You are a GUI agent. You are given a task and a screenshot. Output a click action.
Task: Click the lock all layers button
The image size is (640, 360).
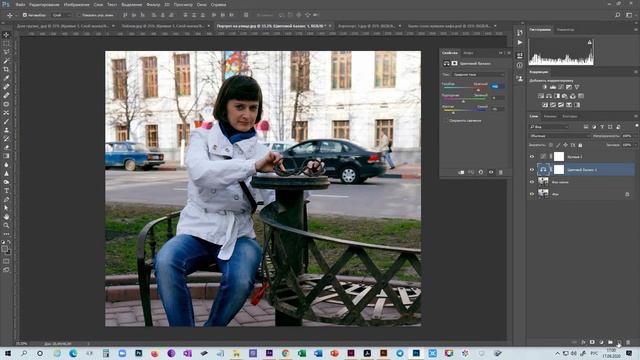[580, 145]
